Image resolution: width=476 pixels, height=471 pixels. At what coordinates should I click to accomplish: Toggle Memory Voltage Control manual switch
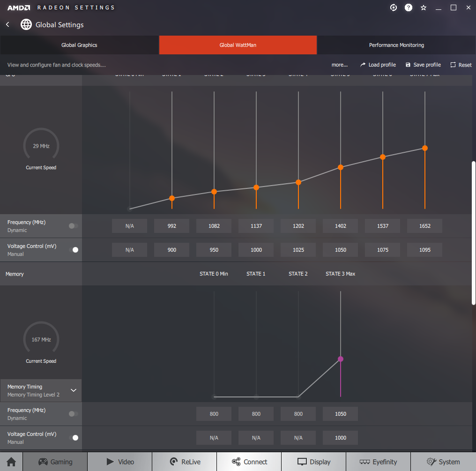click(x=73, y=438)
